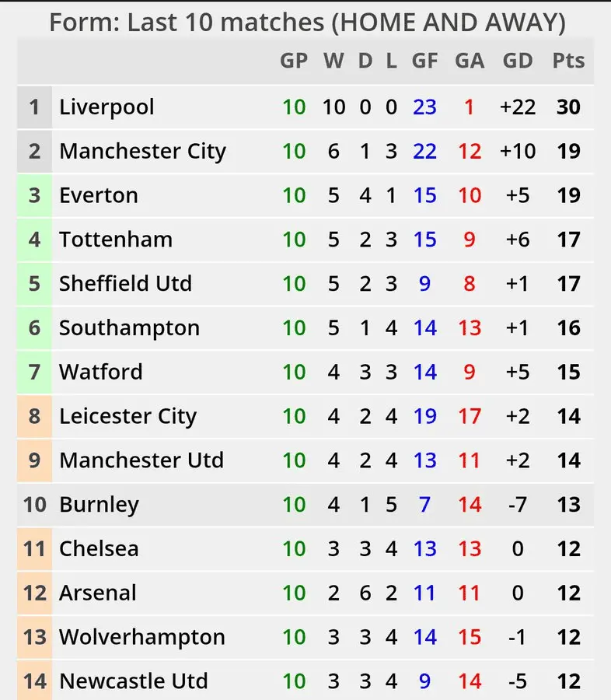Screen dimensions: 611x700
Task: Open the Manchester City team link
Action: [142, 151]
